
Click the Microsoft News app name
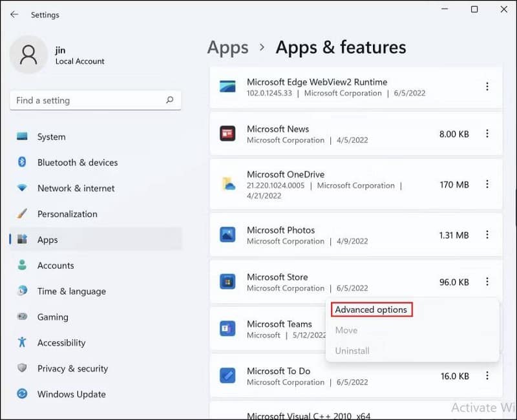tap(278, 129)
